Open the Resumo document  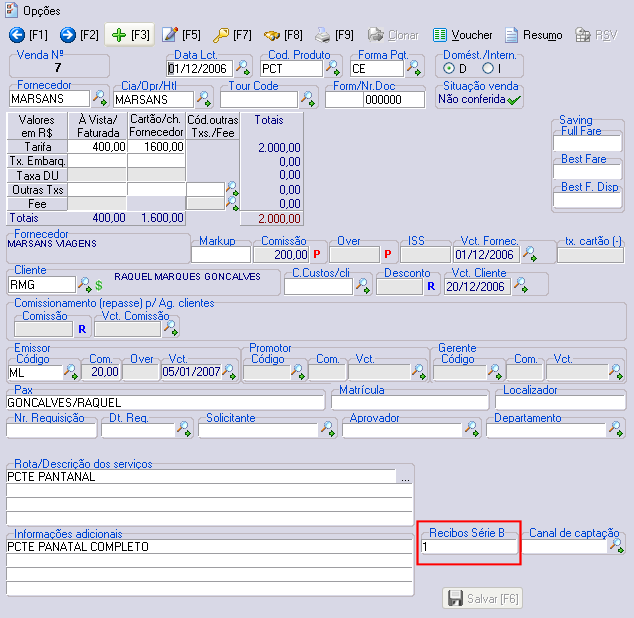pyautogui.click(x=534, y=35)
